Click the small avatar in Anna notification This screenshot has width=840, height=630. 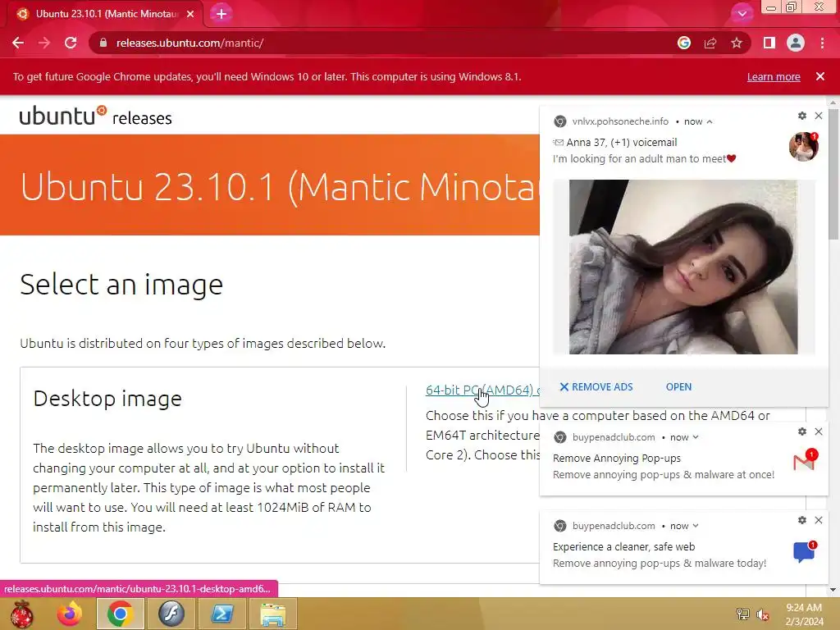click(804, 146)
